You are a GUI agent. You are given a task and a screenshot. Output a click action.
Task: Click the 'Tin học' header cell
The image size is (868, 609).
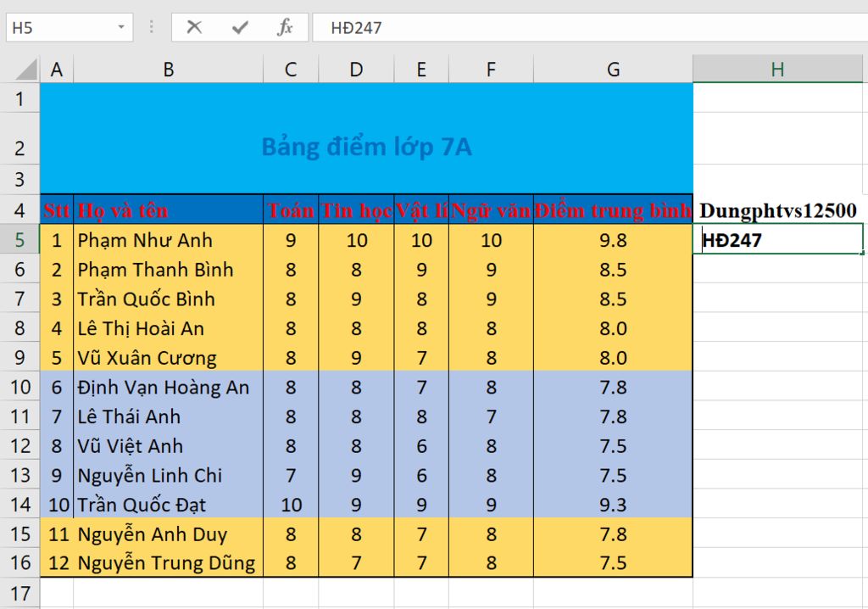click(x=356, y=210)
